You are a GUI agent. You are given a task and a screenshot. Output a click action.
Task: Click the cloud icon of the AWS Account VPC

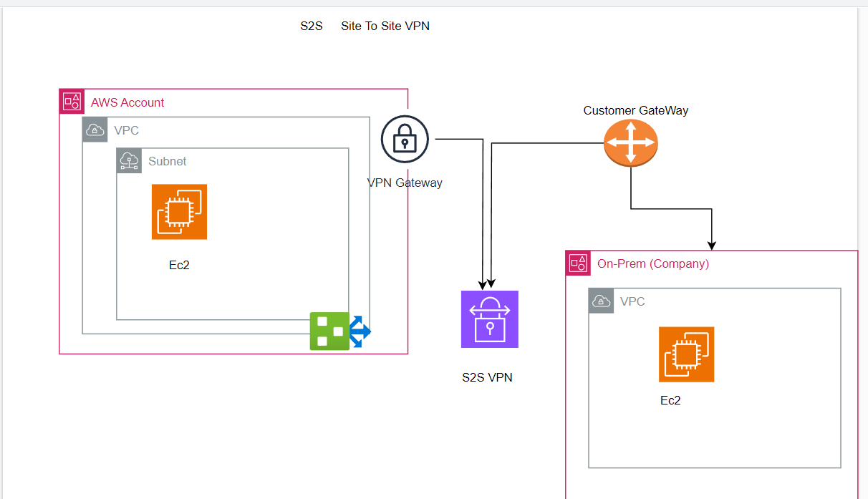(95, 130)
